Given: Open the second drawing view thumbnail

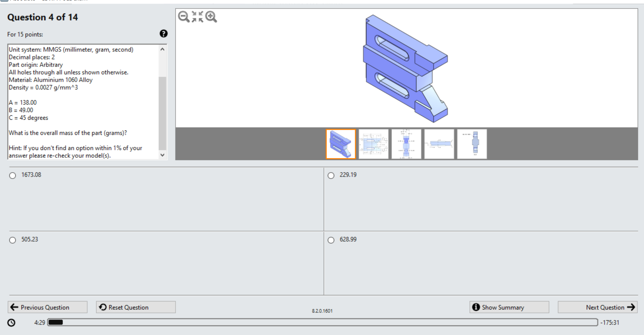Looking at the screenshot, I should (373, 144).
